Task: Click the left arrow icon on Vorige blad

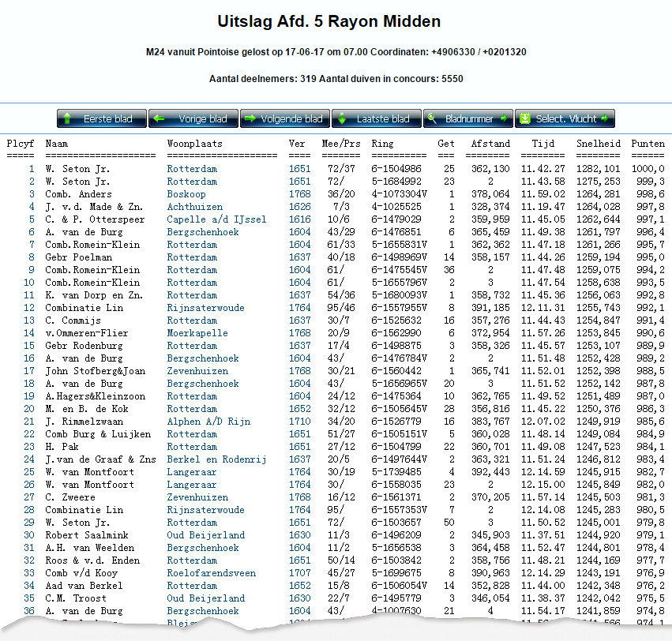Action: (159, 118)
